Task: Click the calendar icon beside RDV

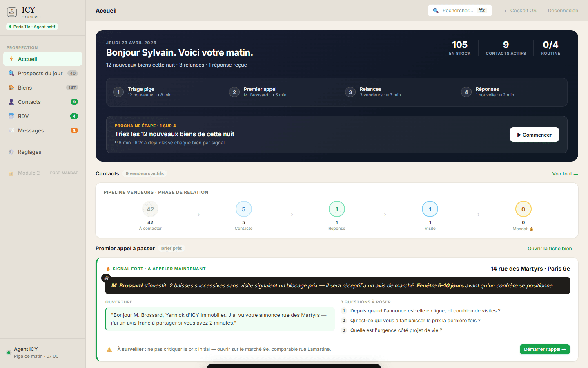Action: tap(11, 116)
